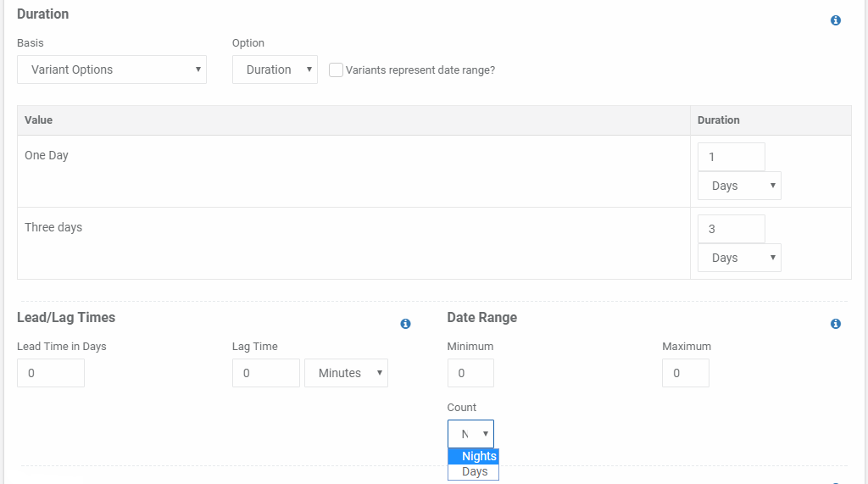
Task: Click the Three days duration value field
Action: pos(732,229)
